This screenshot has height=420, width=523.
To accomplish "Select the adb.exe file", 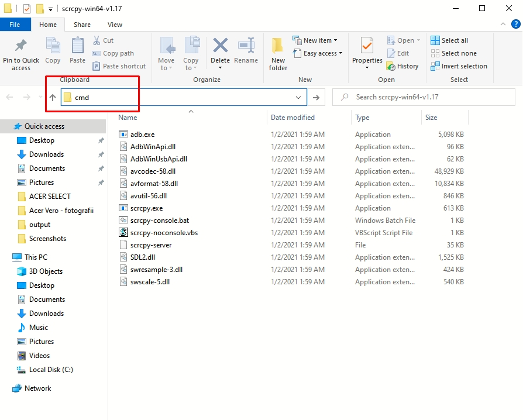I will (142, 135).
